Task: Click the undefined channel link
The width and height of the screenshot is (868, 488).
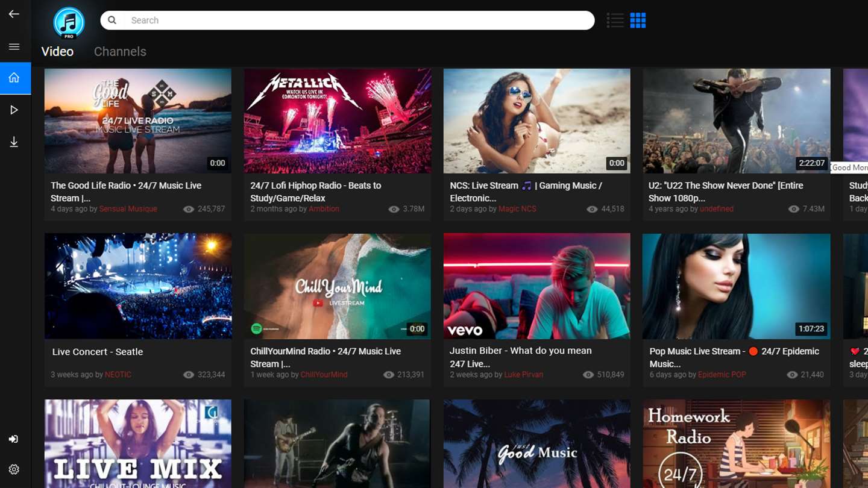Action: [717, 209]
